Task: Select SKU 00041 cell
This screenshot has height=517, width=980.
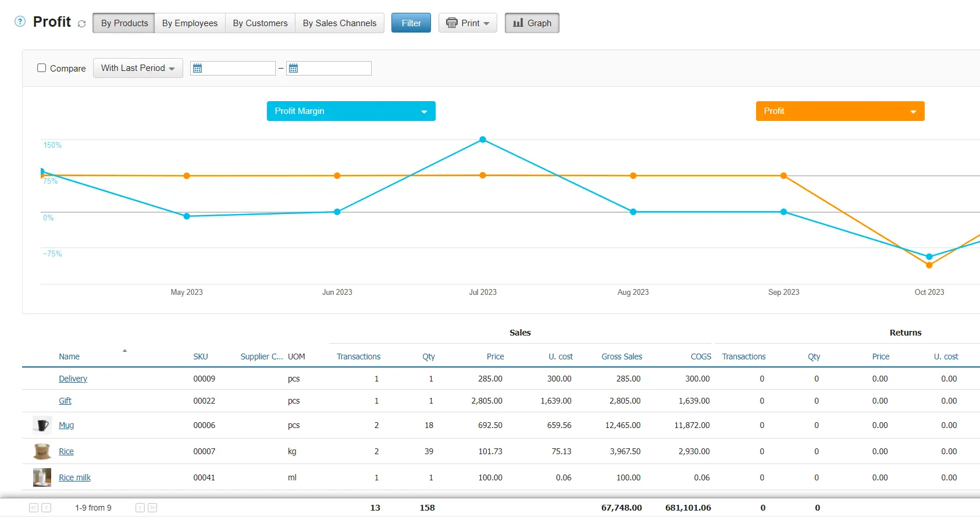Action: (204, 477)
